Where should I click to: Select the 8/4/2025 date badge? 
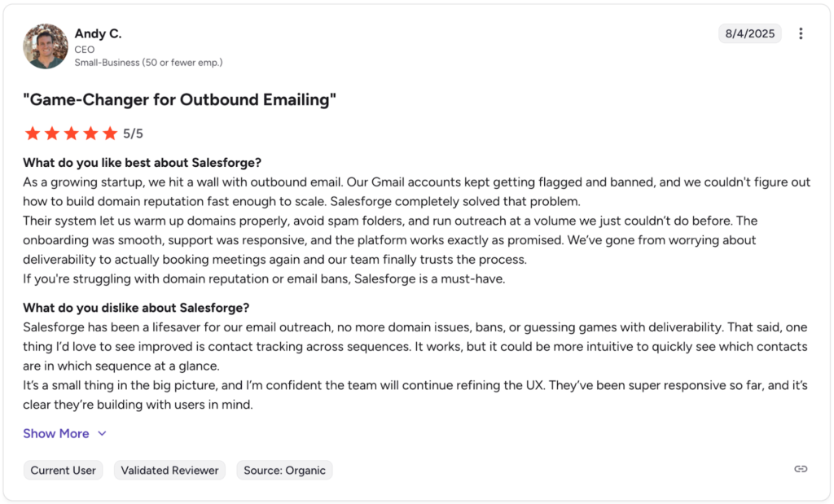(x=749, y=33)
